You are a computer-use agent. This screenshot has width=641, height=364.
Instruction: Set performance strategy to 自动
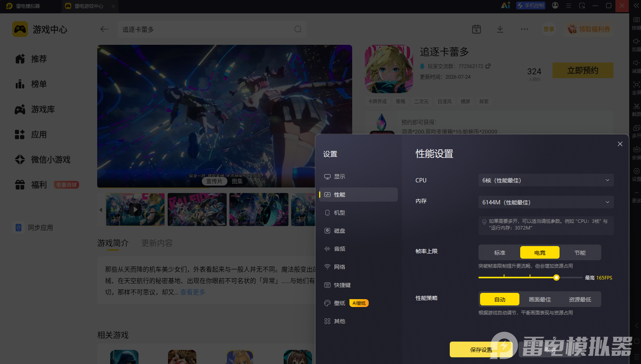click(x=500, y=300)
